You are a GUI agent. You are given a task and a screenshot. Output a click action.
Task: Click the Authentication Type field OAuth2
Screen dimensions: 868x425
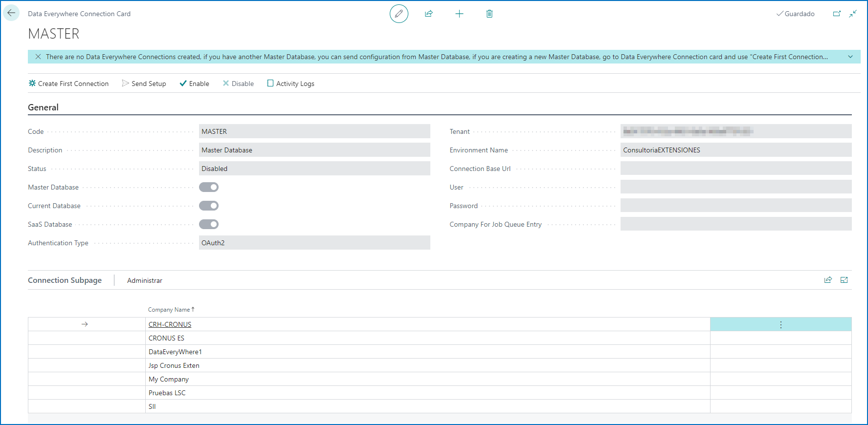[x=314, y=243]
